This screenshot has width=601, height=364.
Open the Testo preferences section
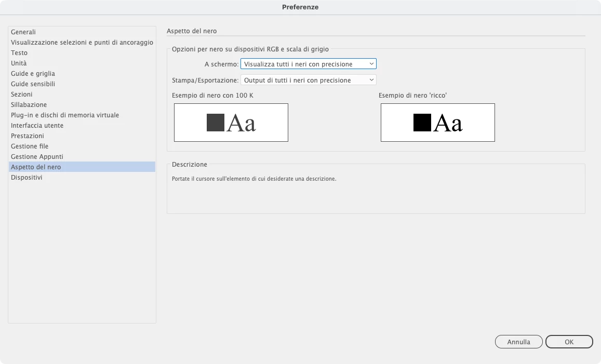(82, 53)
